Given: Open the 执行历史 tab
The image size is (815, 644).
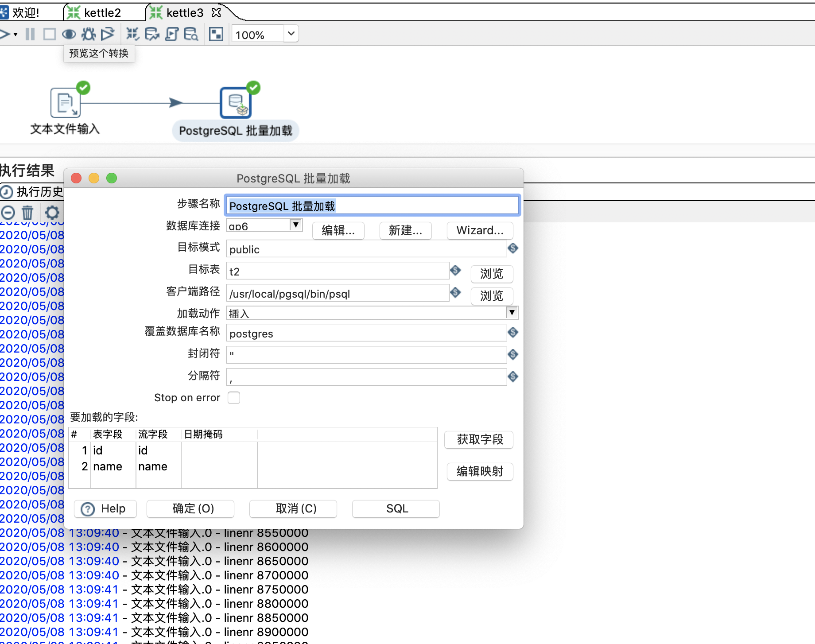Looking at the screenshot, I should click(x=33, y=192).
